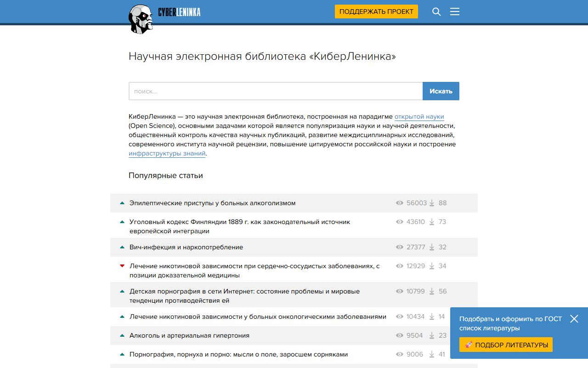588x368 pixels.
Task: Click the ПОДБОР ЛИТЕРАТУРЫ button
Action: (506, 345)
